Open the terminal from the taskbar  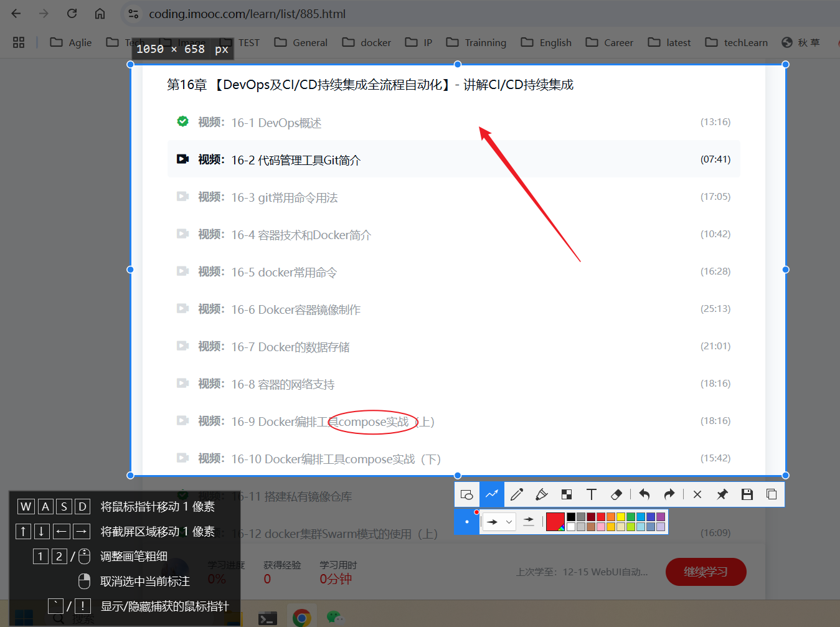click(268, 618)
